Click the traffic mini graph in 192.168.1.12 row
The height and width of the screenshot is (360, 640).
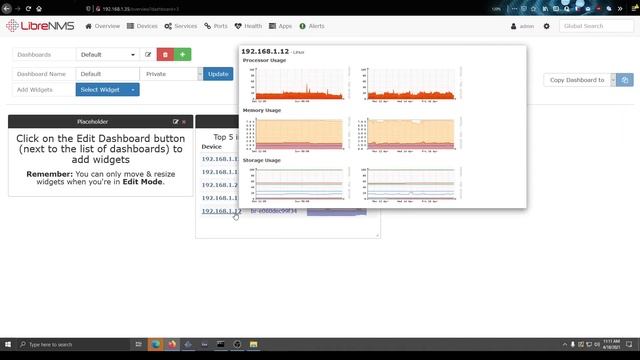point(337,211)
